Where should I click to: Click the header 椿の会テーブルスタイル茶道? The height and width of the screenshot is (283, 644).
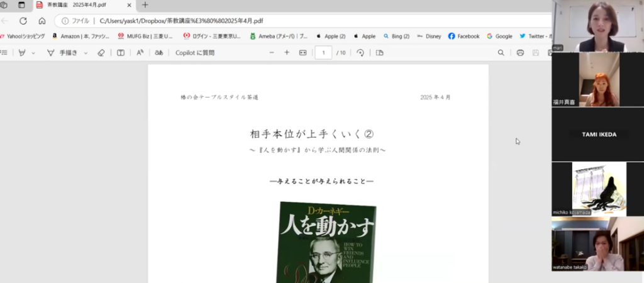click(219, 97)
